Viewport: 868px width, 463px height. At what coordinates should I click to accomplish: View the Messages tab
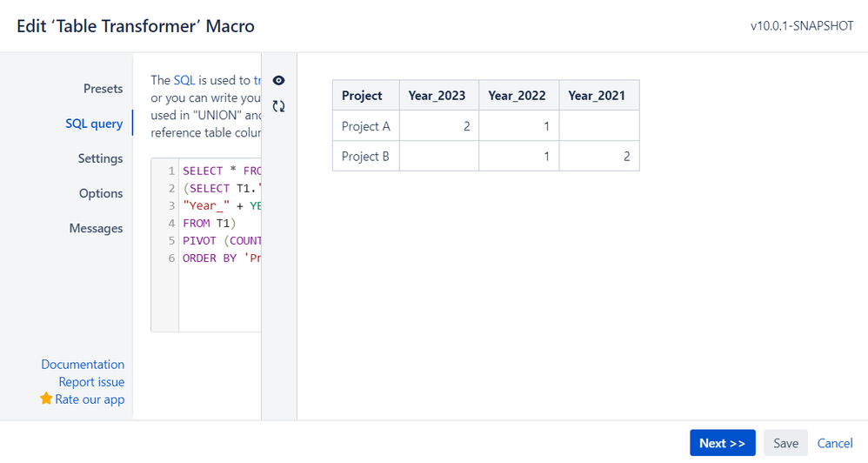click(x=96, y=228)
